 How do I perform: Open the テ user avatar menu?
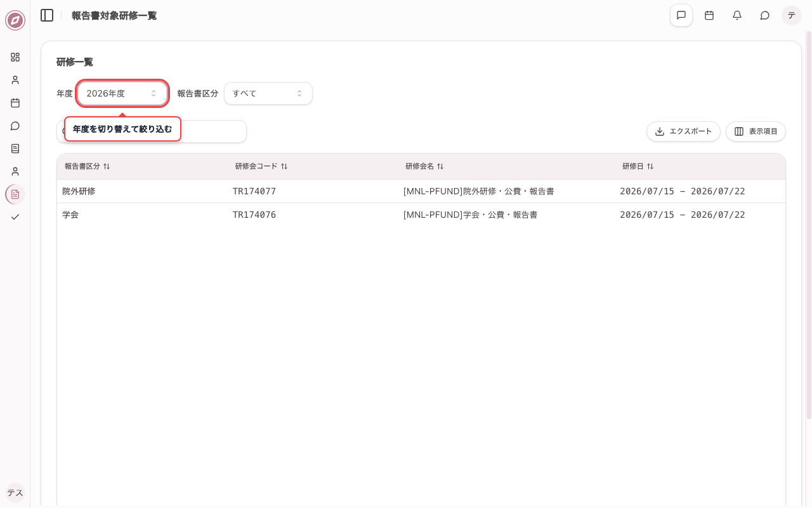(x=792, y=15)
